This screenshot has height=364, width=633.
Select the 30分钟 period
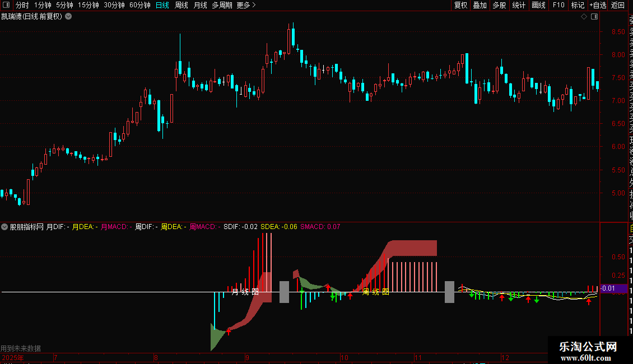[114, 5]
